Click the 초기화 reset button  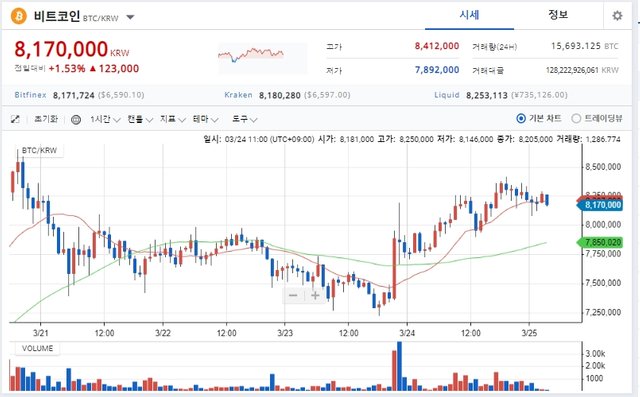46,119
